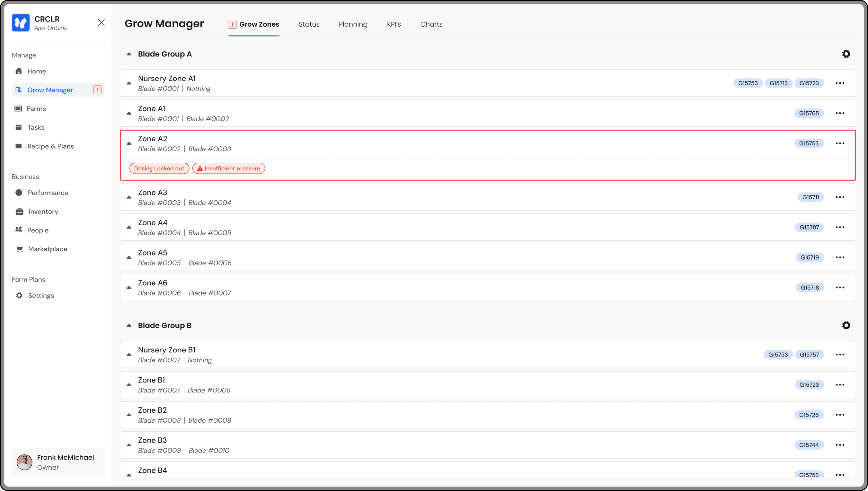Select the G15765 tag in Zone A1

click(x=809, y=113)
